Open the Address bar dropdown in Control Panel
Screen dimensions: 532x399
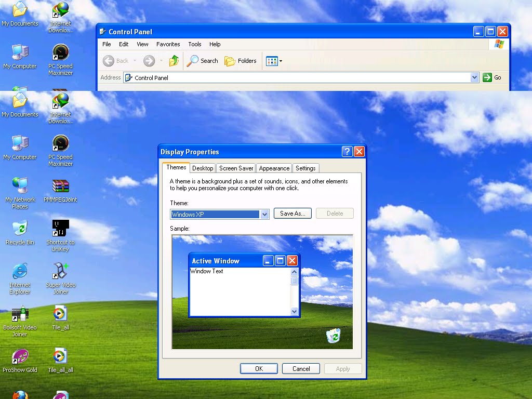click(x=474, y=77)
